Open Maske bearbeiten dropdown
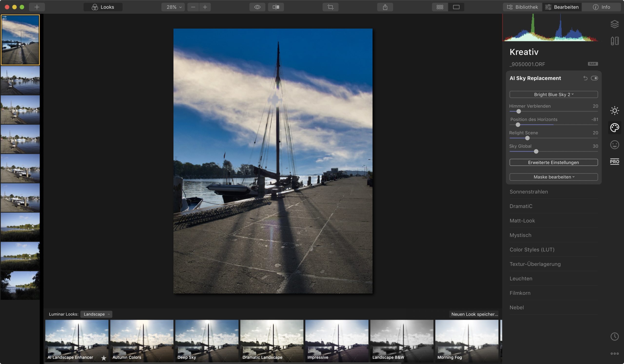The image size is (624, 364). click(554, 177)
